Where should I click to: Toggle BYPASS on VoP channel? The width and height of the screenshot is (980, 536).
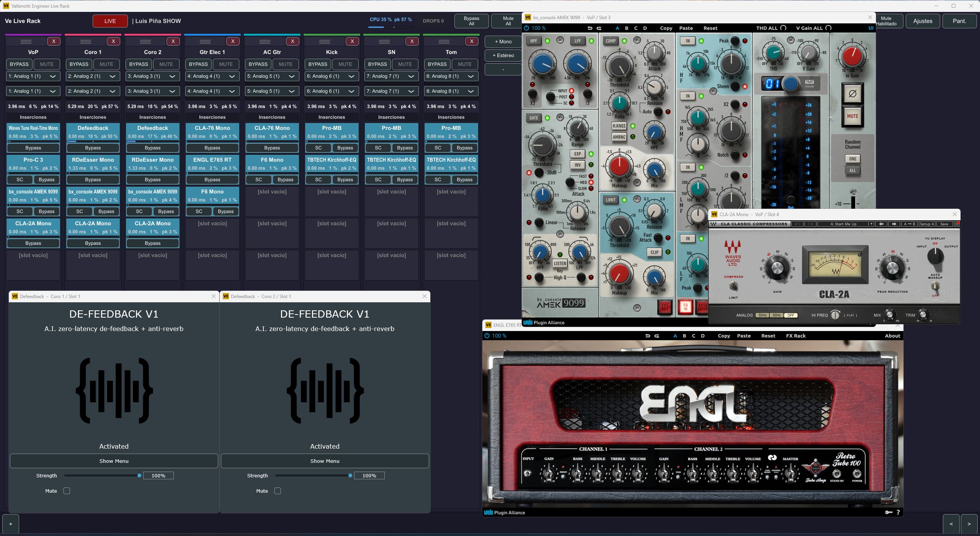[x=19, y=64]
